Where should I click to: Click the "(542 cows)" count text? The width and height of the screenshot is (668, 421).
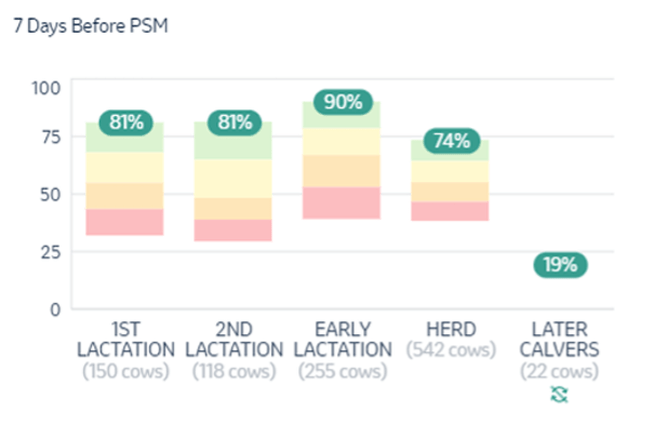pyautogui.click(x=451, y=350)
